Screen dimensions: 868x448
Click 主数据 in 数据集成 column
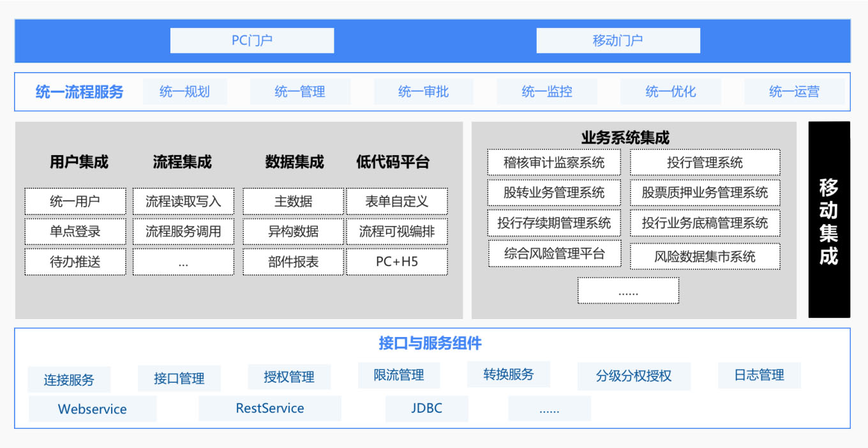293,202
